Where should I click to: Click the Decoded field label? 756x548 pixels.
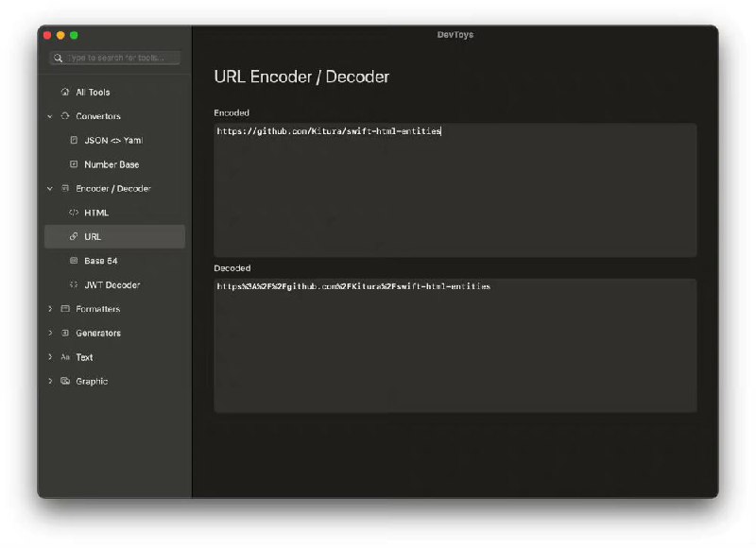click(232, 268)
